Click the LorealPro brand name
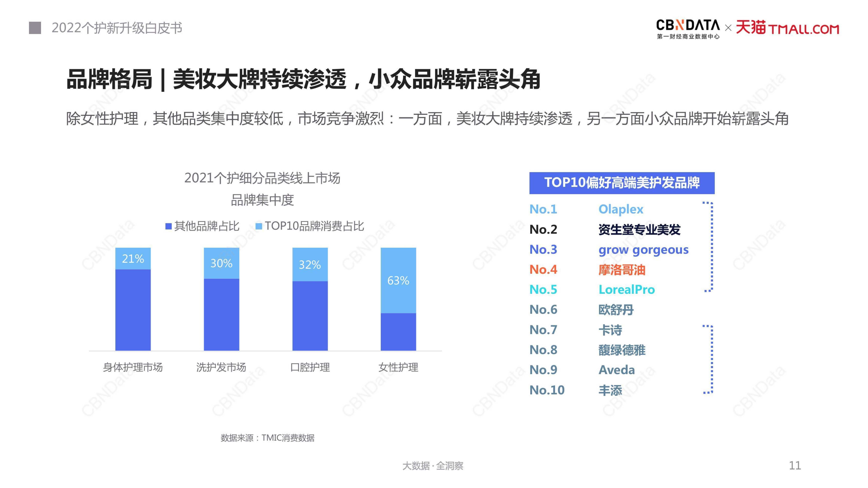The image size is (868, 488). (x=626, y=290)
